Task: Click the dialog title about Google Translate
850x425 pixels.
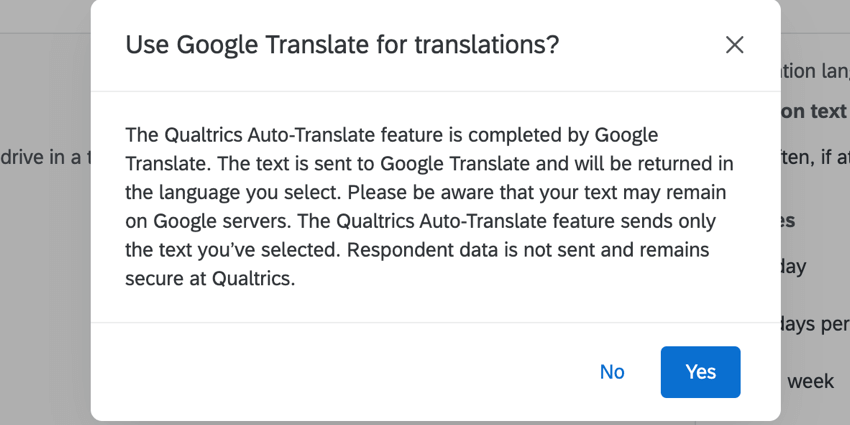Action: 341,45
